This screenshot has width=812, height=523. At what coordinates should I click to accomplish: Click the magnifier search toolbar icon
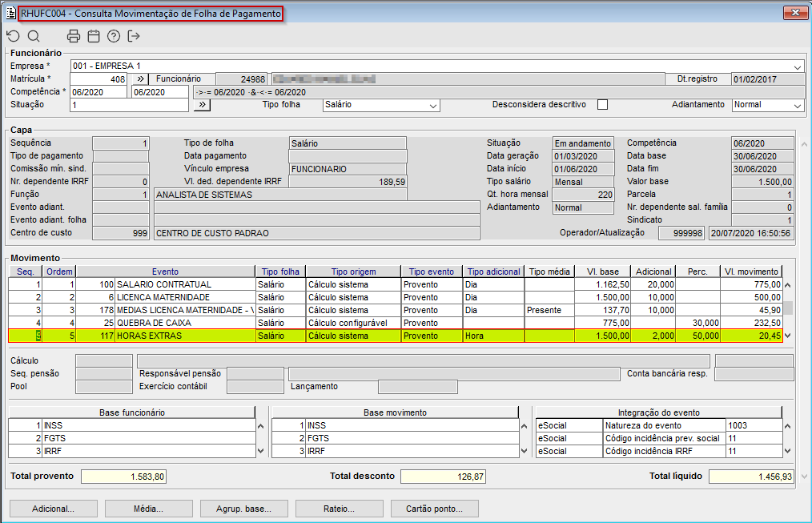[34, 36]
